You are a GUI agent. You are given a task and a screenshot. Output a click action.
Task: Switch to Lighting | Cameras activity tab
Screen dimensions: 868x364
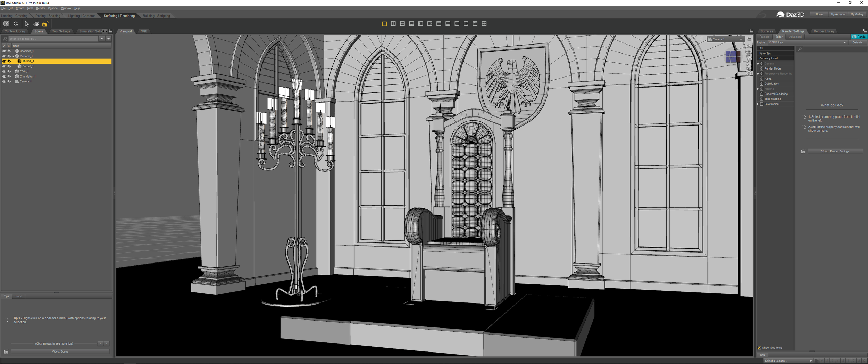(x=82, y=16)
